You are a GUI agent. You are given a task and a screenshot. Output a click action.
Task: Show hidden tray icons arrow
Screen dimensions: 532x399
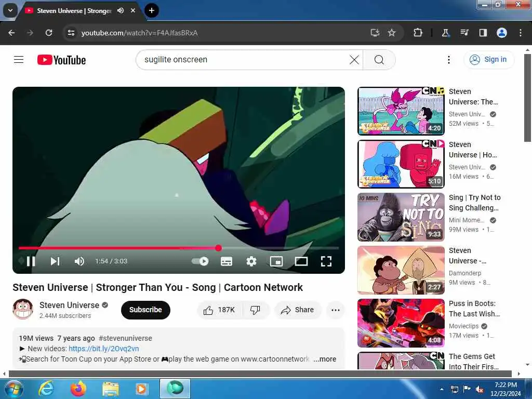tap(442, 389)
